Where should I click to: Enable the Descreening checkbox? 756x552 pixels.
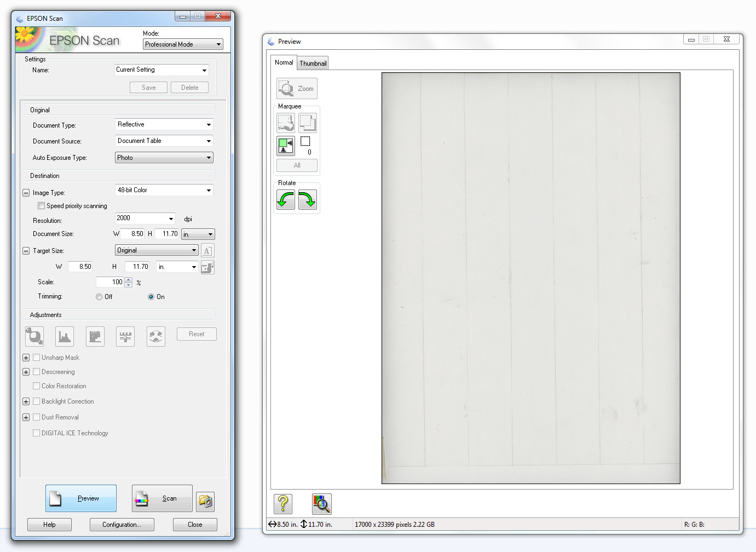pos(36,372)
